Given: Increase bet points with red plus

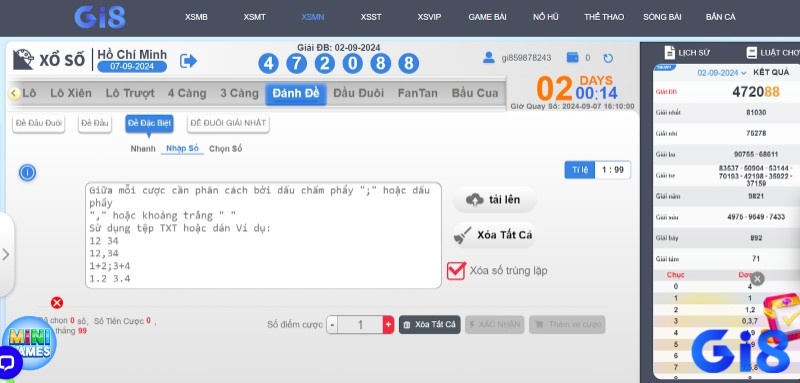Looking at the screenshot, I should 388,324.
